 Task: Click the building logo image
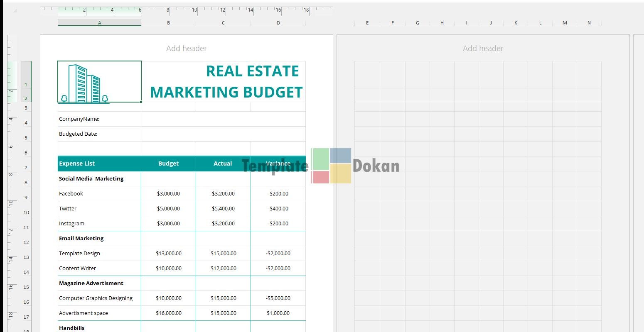tap(84, 83)
